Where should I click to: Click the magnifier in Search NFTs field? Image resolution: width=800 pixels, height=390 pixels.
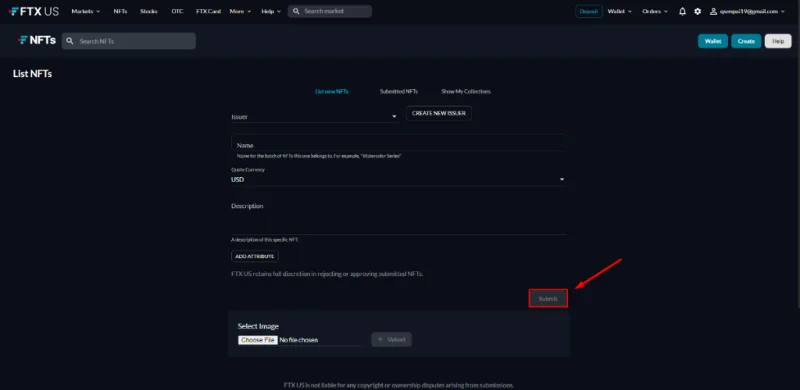70,41
